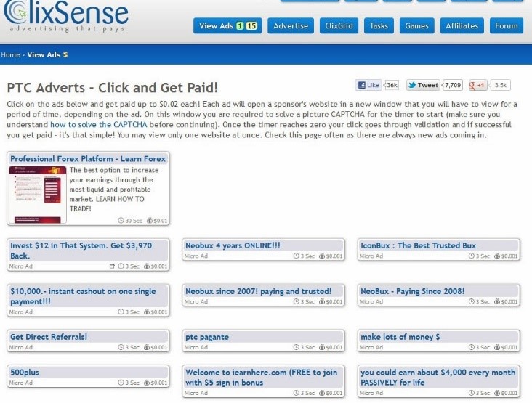Click money icon on Neobux since 2007 ad
Image resolution: width=532 pixels, height=403 pixels.
coord(322,301)
